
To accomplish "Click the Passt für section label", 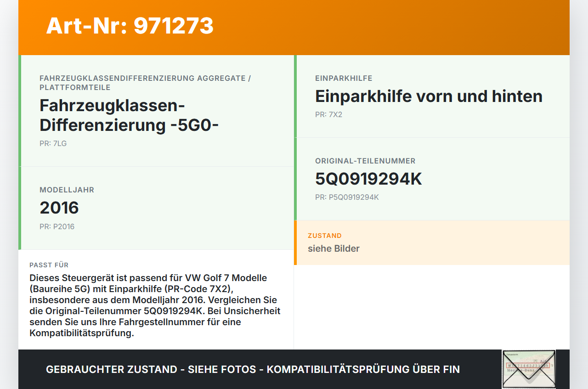I will [49, 265].
